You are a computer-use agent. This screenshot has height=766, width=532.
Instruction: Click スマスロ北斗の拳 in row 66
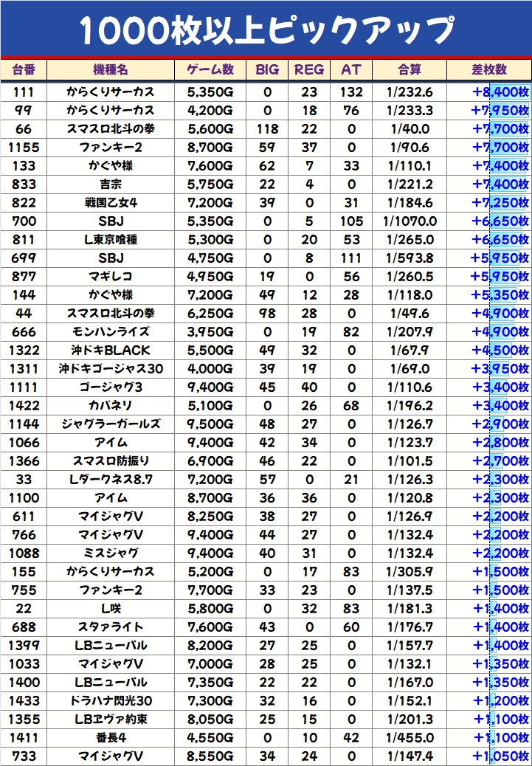[x=111, y=129]
